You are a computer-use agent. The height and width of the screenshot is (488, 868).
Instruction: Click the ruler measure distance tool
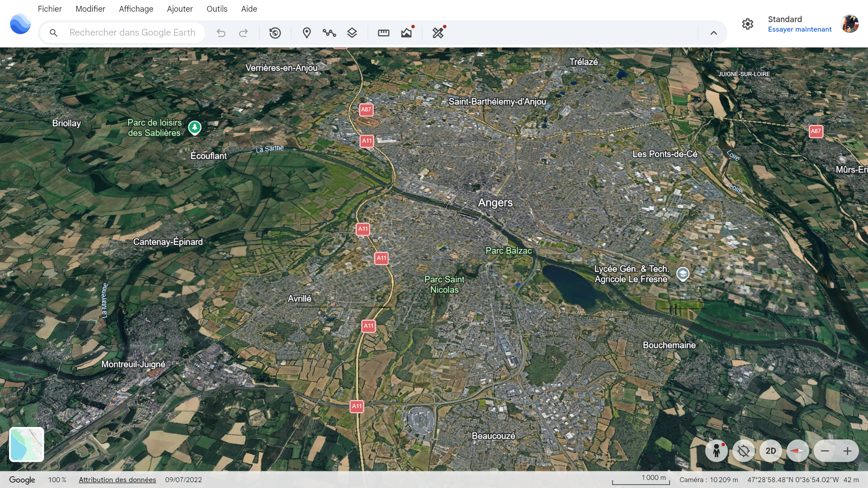pyautogui.click(x=383, y=33)
